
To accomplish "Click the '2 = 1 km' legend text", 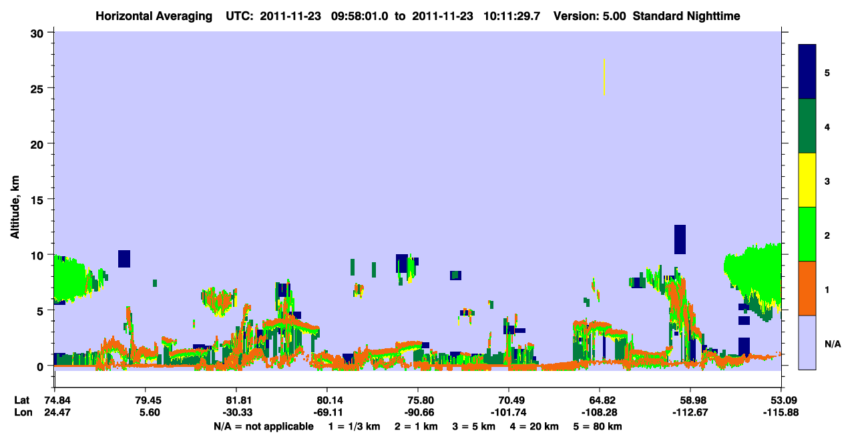I will (416, 426).
